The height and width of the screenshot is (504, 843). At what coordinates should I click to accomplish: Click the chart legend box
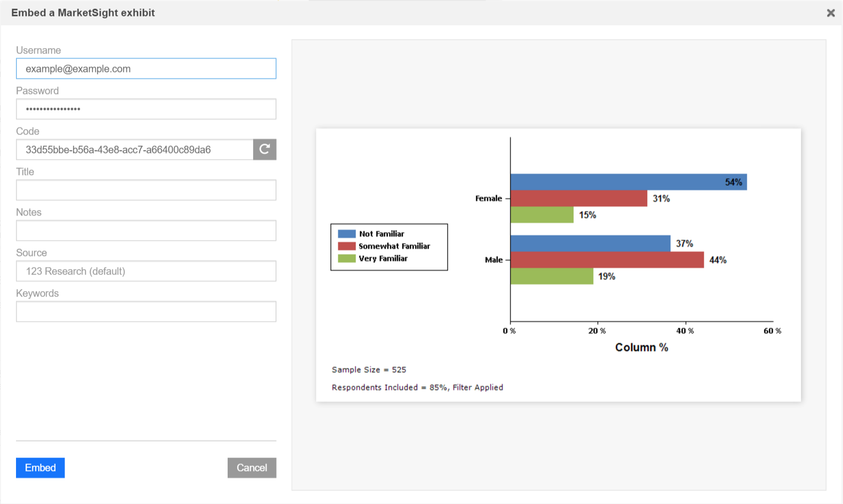pyautogui.click(x=389, y=246)
